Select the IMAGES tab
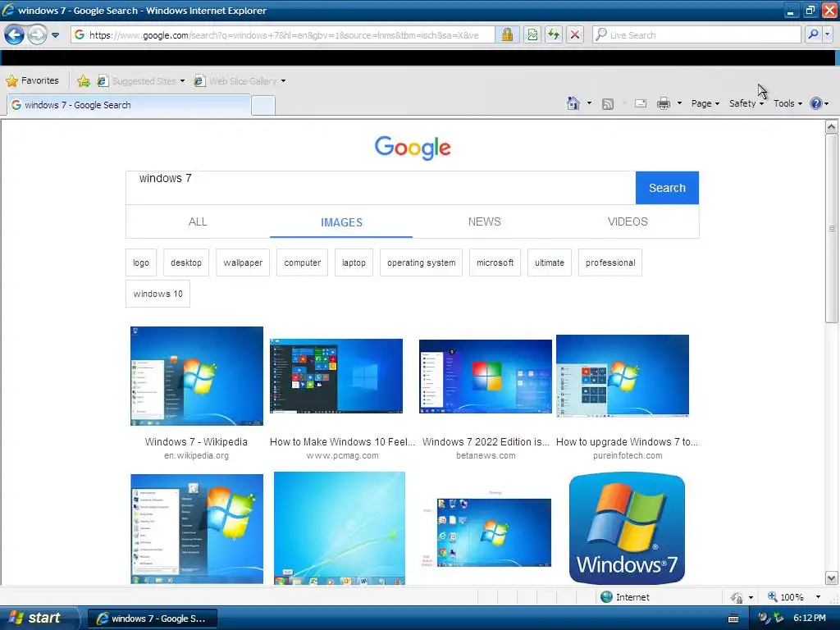This screenshot has width=840, height=630. tap(341, 222)
